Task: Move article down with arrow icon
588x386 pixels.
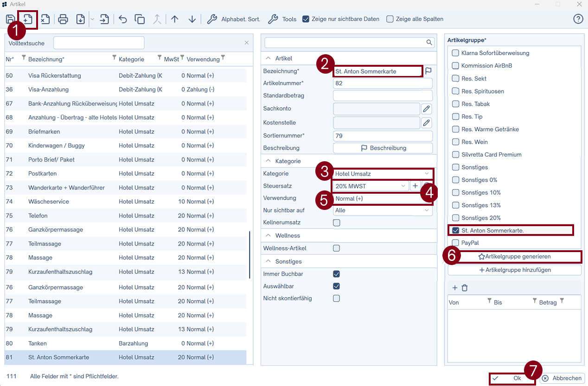Action: 192,19
